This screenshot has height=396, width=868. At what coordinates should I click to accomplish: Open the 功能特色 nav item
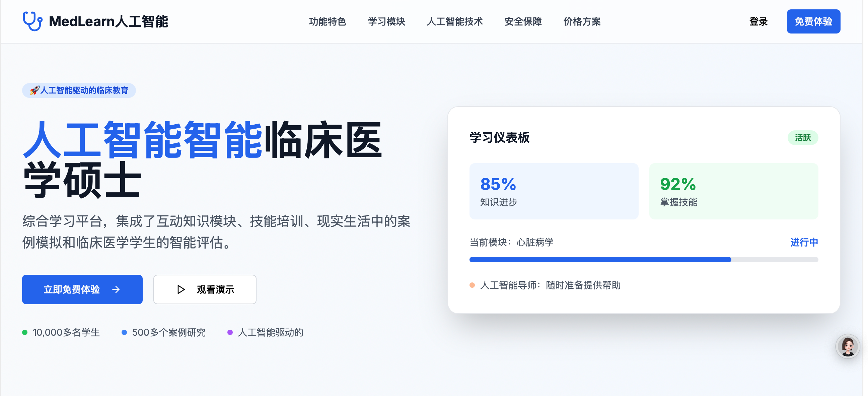click(x=328, y=21)
